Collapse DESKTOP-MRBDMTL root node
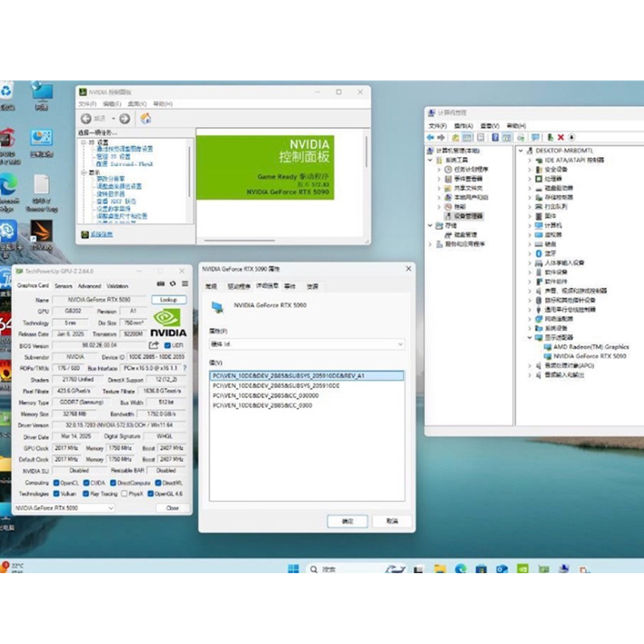The image size is (644, 644). click(x=521, y=151)
